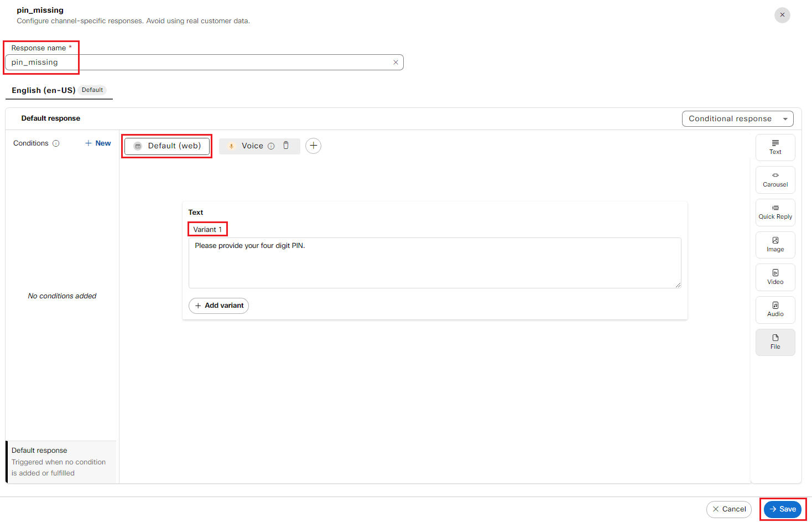This screenshot has width=812, height=522.
Task: Add a Carousel response block
Action: click(x=775, y=180)
